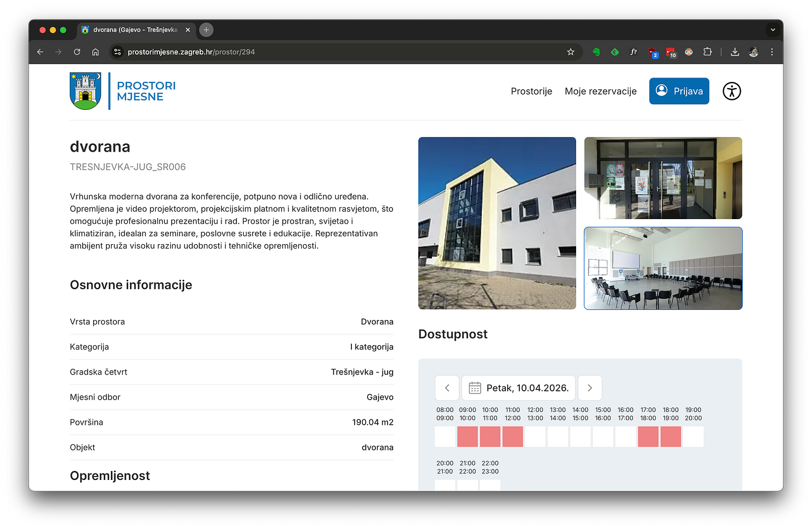Bookmark this page with the star
The image size is (812, 529).
[571, 52]
